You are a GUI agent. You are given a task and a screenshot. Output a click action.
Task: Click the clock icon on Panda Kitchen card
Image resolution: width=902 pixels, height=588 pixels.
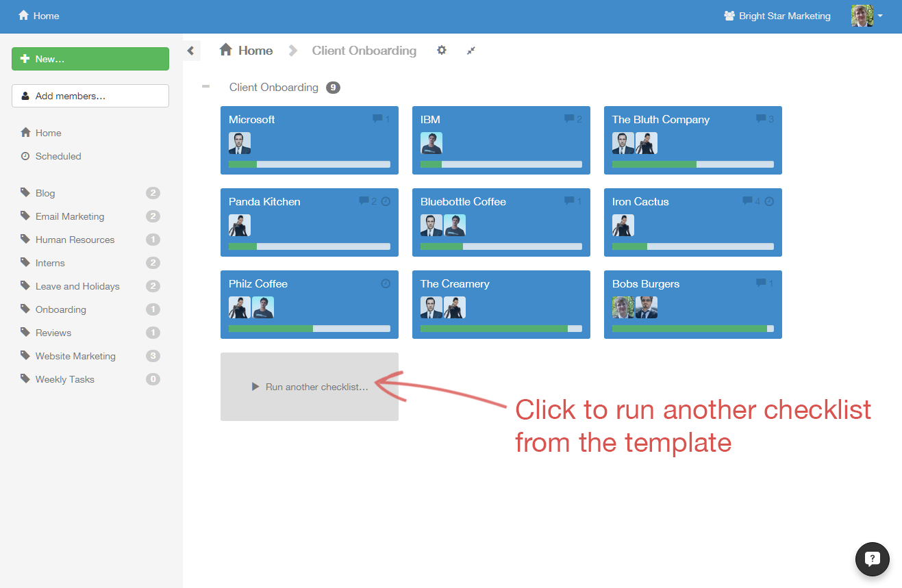coord(386,201)
